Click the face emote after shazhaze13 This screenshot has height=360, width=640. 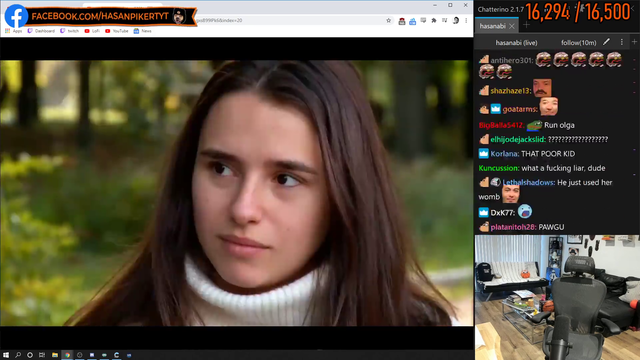coord(542,87)
